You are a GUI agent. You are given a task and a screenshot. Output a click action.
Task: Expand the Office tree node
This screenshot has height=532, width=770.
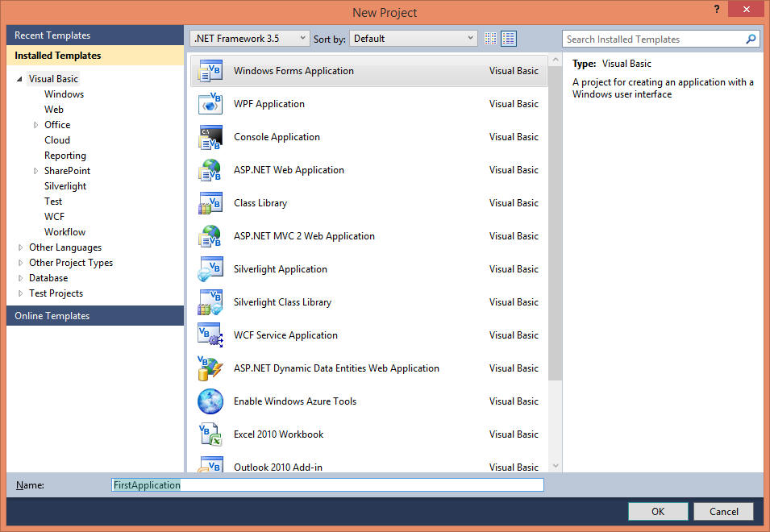tap(35, 125)
